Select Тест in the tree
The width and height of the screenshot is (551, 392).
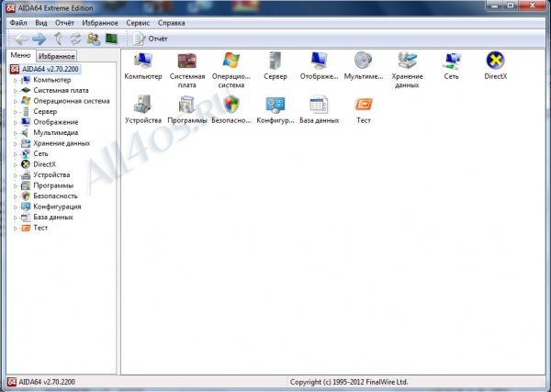(x=40, y=228)
